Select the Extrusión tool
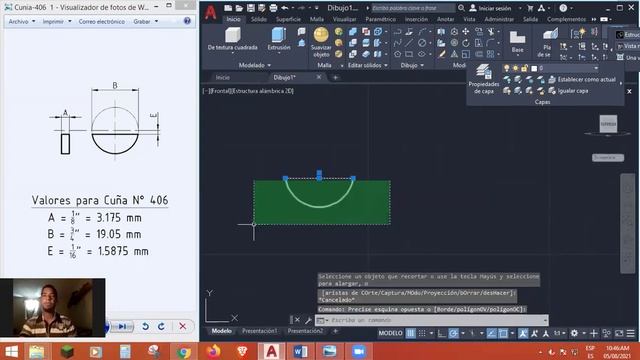Image resolution: width=640 pixels, height=360 pixels. pos(279,39)
